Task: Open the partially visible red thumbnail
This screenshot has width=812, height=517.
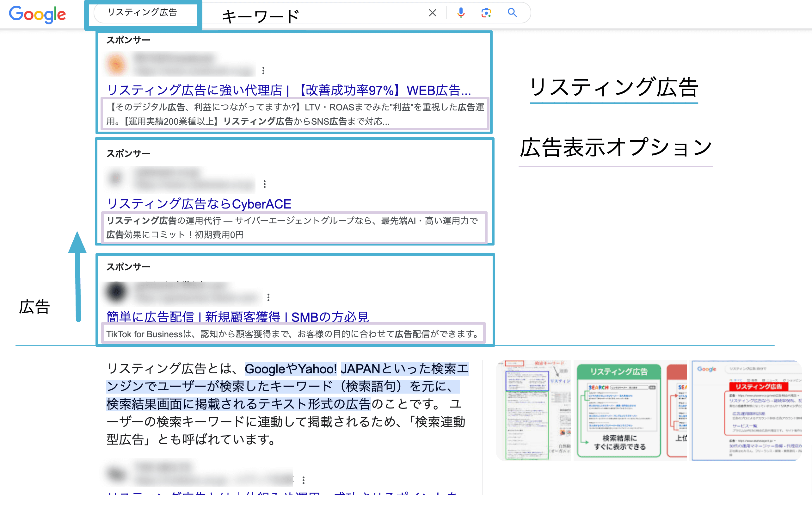Action: click(x=677, y=410)
